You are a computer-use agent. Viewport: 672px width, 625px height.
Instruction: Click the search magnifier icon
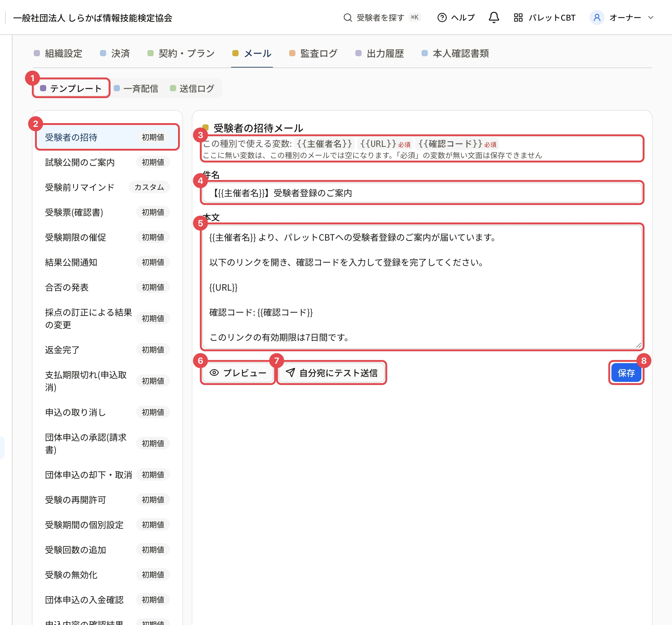click(348, 17)
